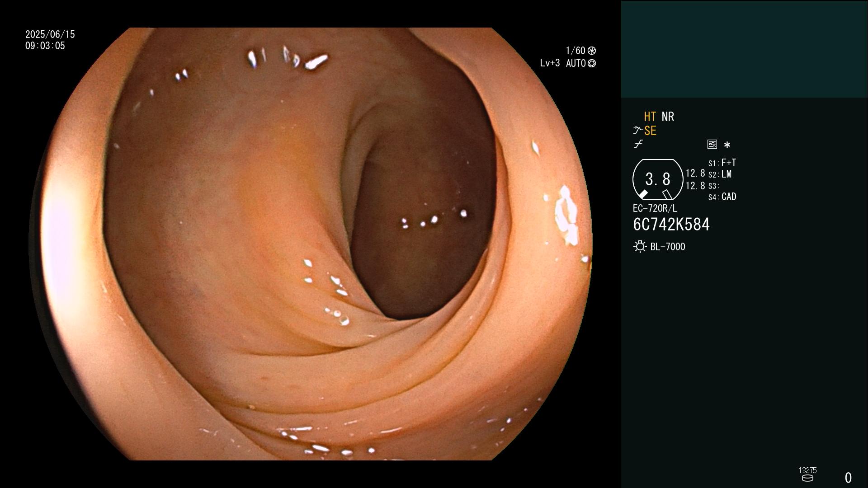Viewport: 868px width, 488px height.
Task: Select the SE indicator
Action: coord(650,131)
